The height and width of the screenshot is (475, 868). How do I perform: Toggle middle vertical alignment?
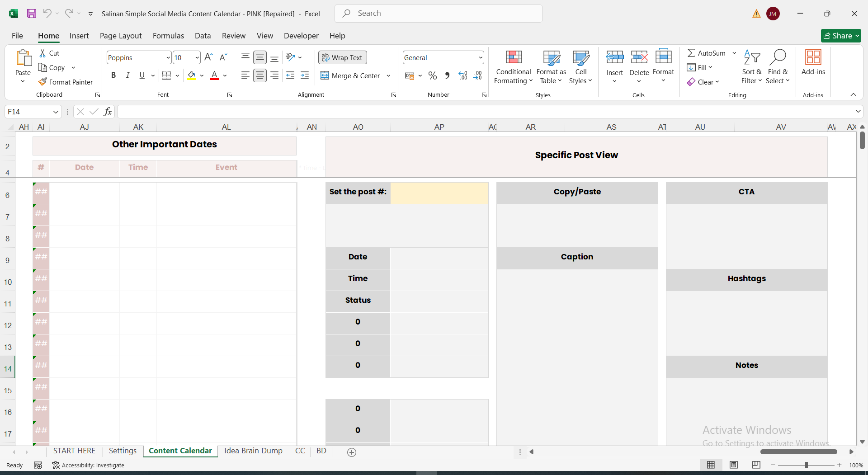click(260, 57)
